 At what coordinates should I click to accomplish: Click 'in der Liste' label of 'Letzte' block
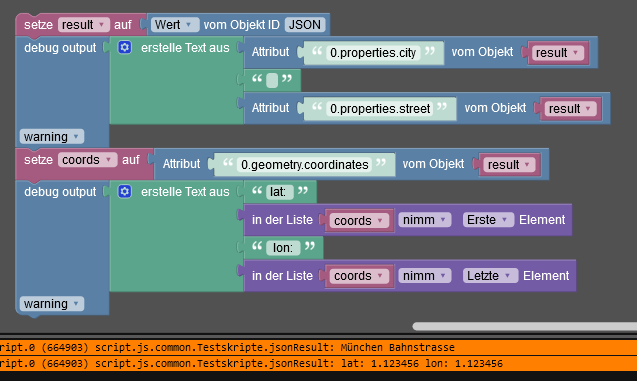pos(282,276)
